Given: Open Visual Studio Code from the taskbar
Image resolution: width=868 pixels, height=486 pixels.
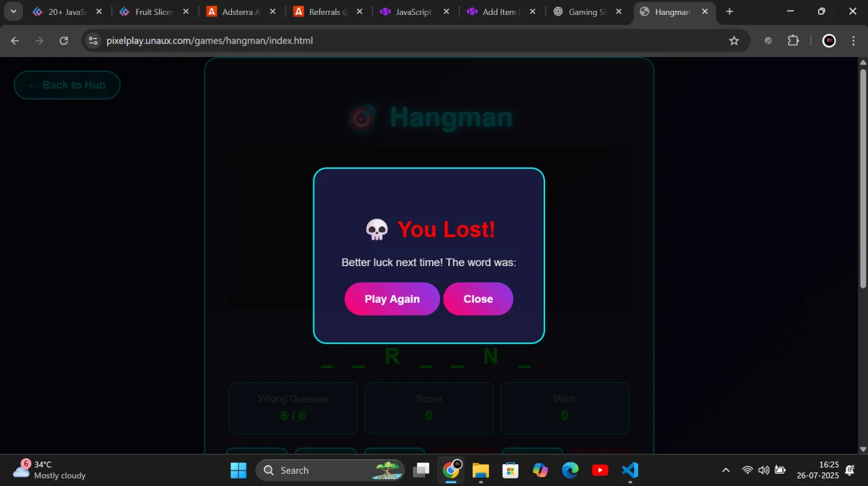Looking at the screenshot, I should (x=630, y=470).
